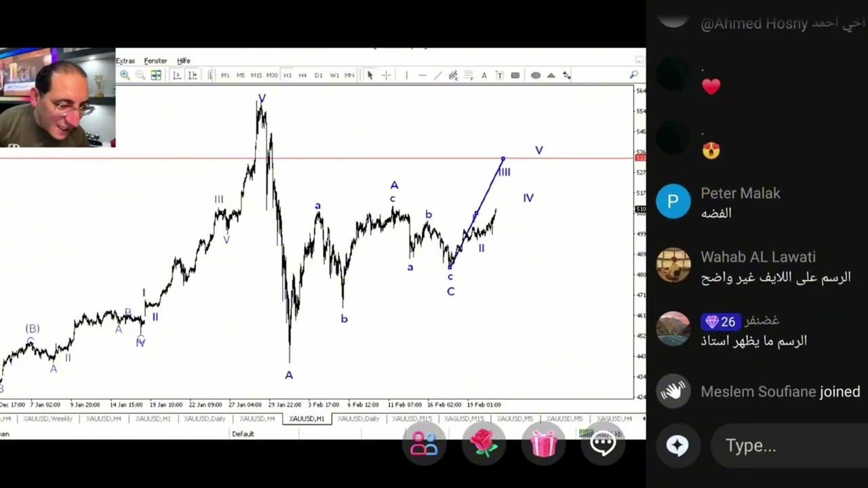This screenshot has height=488, width=868.
Task: Click the Type... message input field
Action: coord(790,445)
